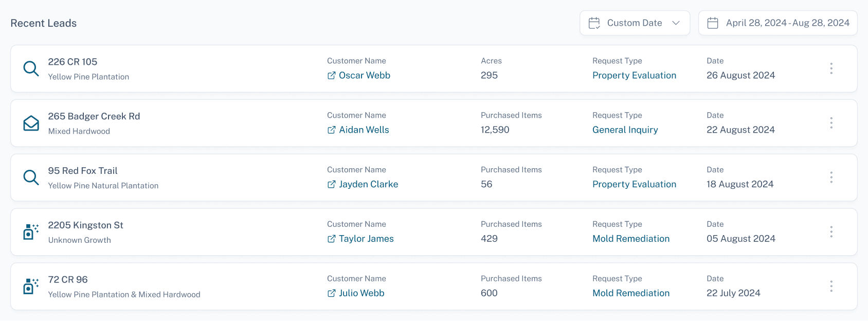Click Mold Remediation for 2205 Kingston St

point(631,239)
